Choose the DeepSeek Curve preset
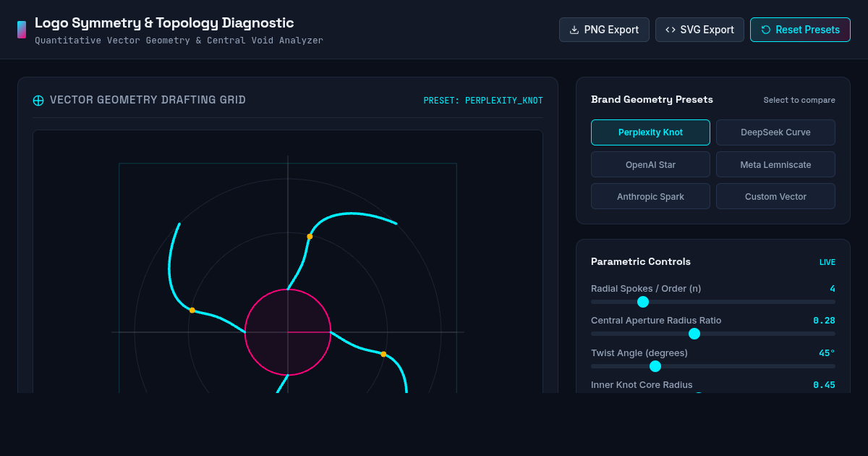 point(775,132)
